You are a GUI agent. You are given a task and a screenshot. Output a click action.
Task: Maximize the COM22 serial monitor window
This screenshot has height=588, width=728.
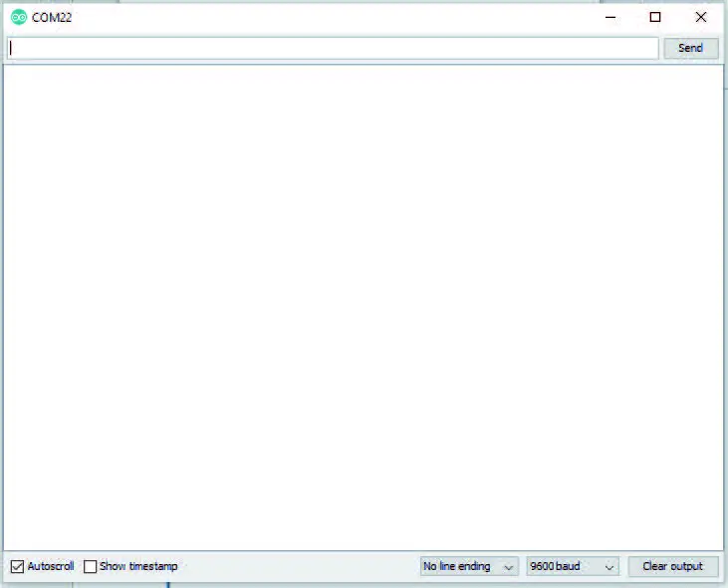[655, 18]
